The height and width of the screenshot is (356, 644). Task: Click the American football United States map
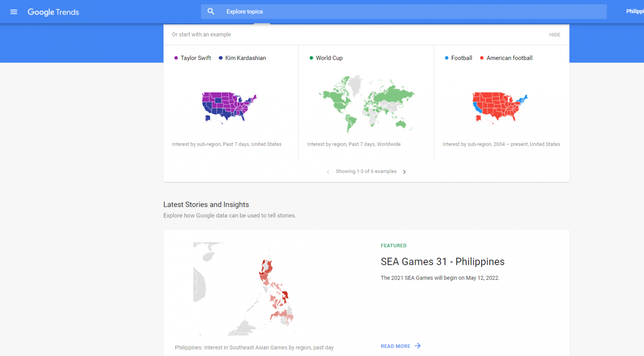(x=499, y=107)
